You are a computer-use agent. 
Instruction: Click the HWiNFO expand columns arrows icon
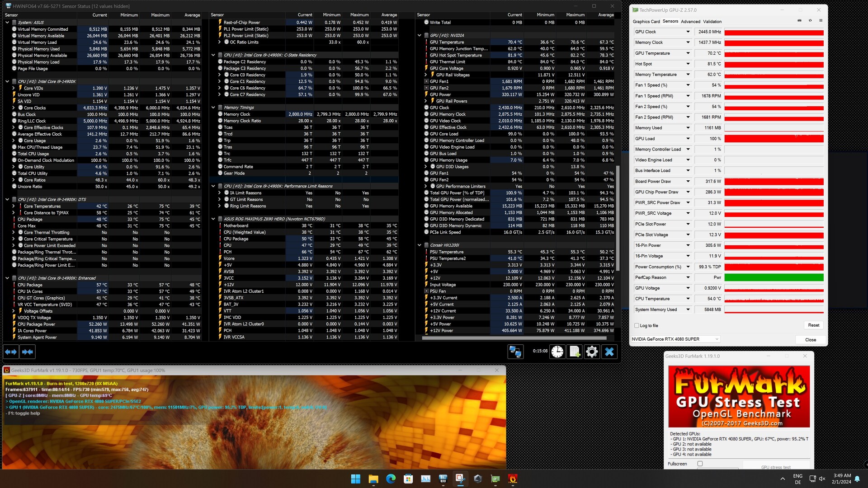coord(11,352)
